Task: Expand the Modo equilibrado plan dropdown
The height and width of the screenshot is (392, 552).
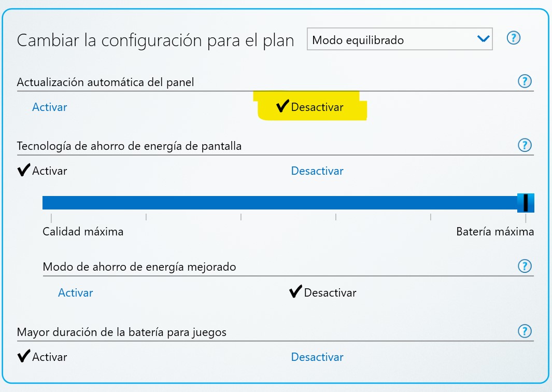Action: (x=400, y=39)
